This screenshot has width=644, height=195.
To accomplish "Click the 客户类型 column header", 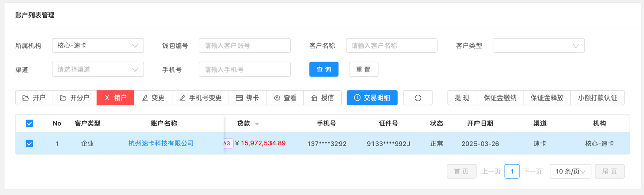I will (x=87, y=123).
